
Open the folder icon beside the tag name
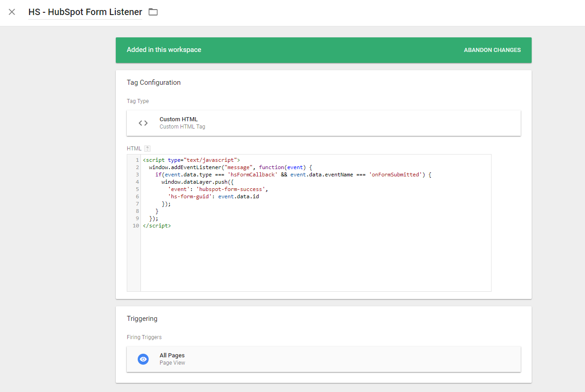click(x=153, y=12)
